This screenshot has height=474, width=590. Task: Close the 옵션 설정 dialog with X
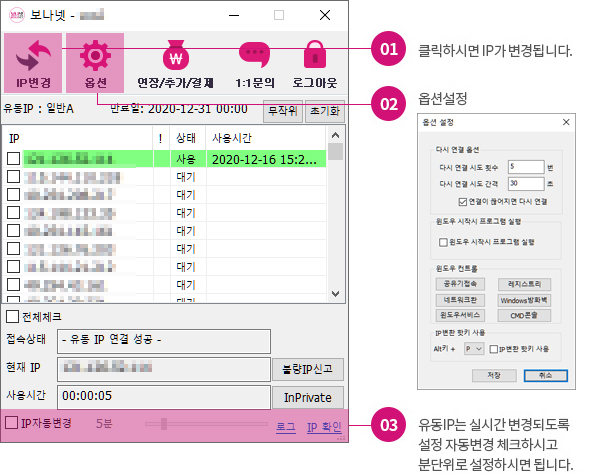coord(566,122)
